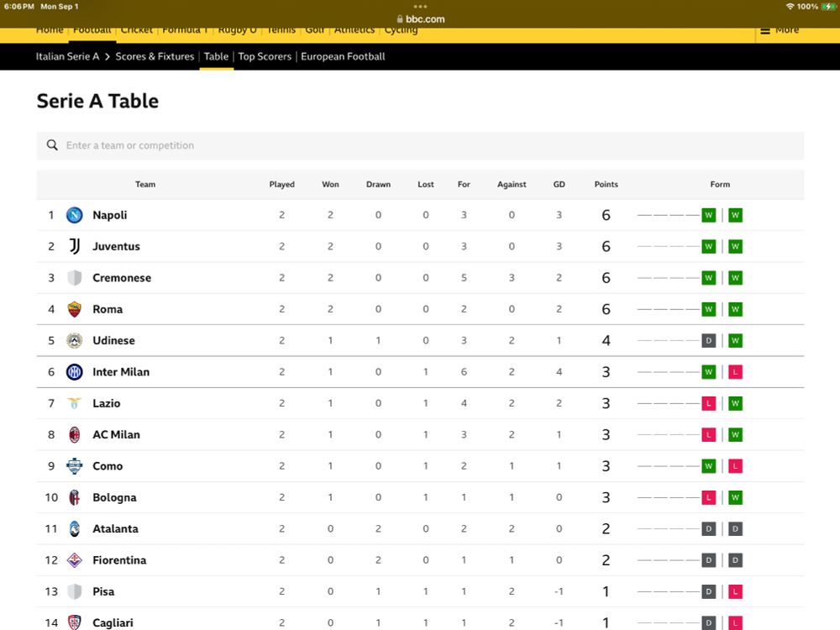Click Inter Milan's red L form badge
This screenshot has width=840, height=630.
[736, 372]
